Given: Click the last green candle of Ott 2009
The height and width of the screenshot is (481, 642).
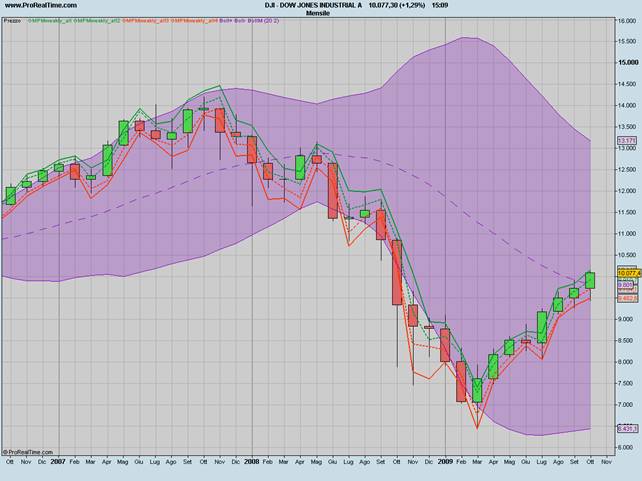Looking at the screenshot, I should [x=590, y=280].
